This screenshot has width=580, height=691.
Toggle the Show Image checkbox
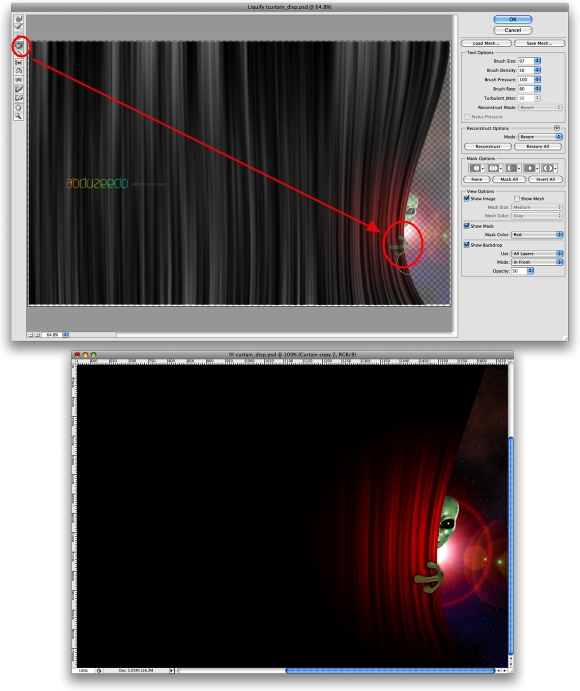coord(467,198)
